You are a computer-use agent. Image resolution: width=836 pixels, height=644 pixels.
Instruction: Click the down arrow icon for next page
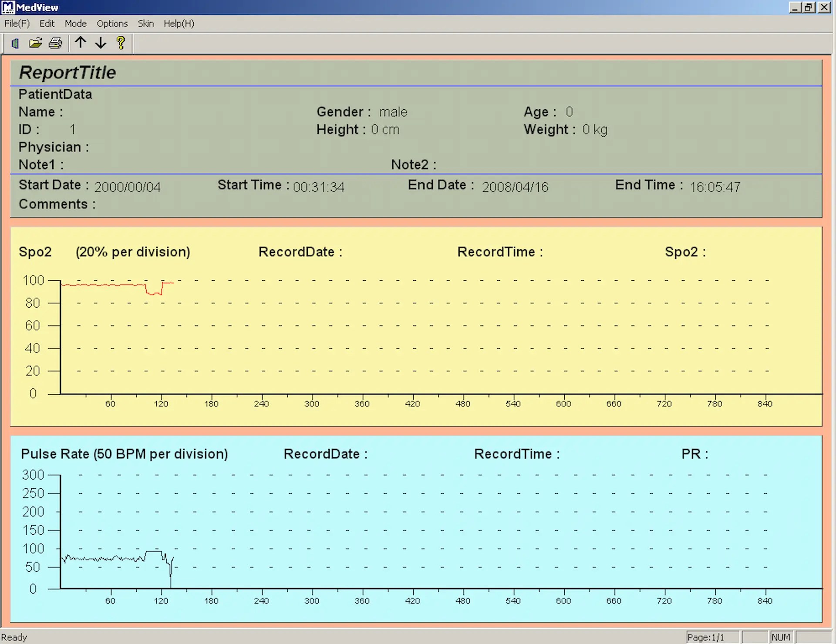101,43
